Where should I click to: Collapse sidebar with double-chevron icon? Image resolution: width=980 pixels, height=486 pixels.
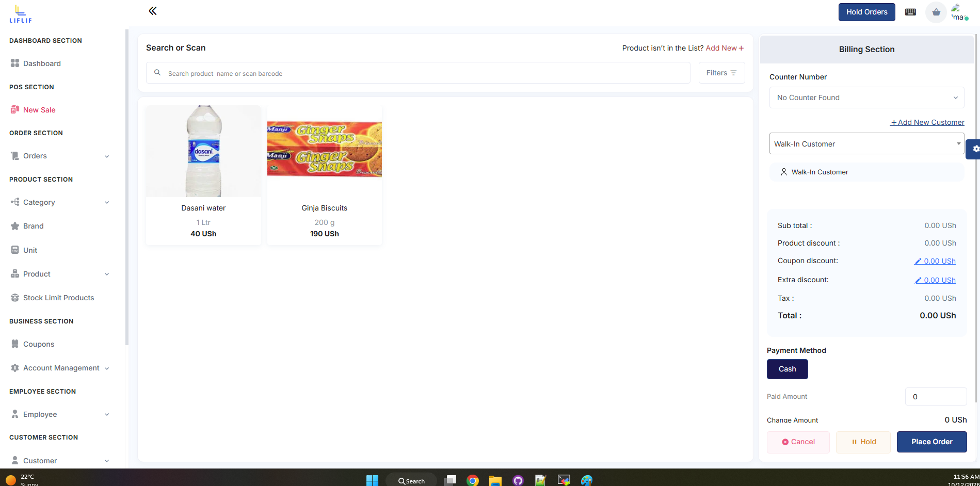[x=153, y=11]
